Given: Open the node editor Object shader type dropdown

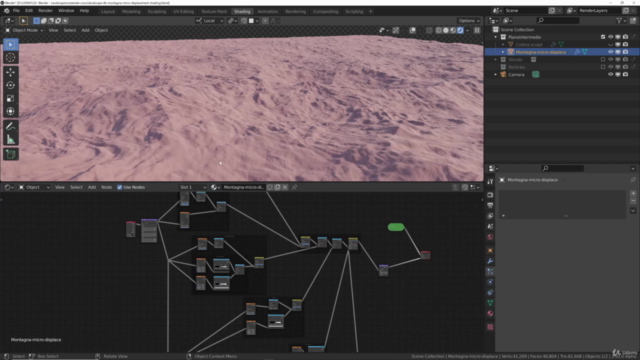Looking at the screenshot, I should [34, 187].
